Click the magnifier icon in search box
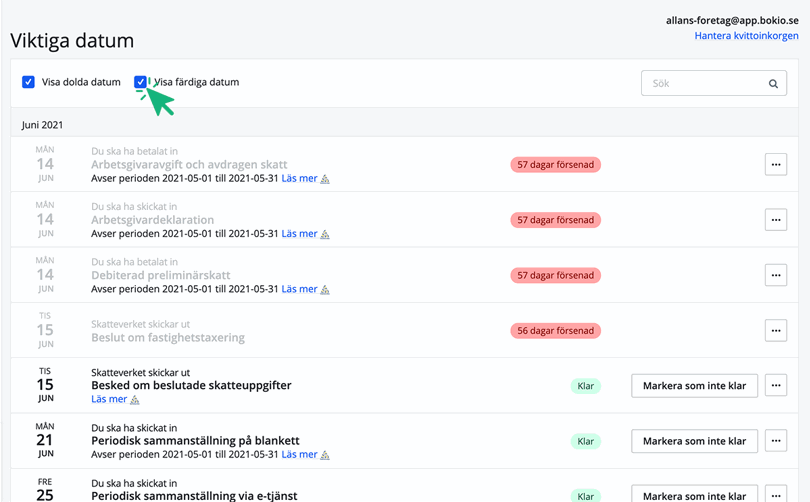 pyautogui.click(x=773, y=84)
